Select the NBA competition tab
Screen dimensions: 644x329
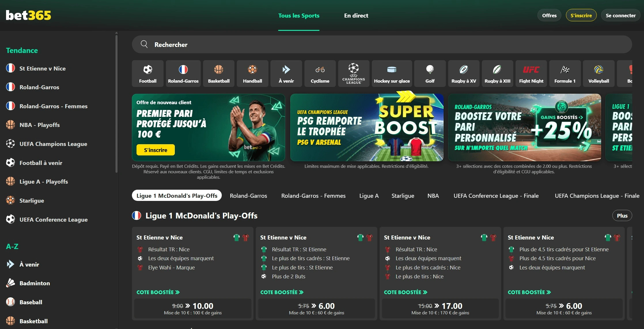coord(433,196)
